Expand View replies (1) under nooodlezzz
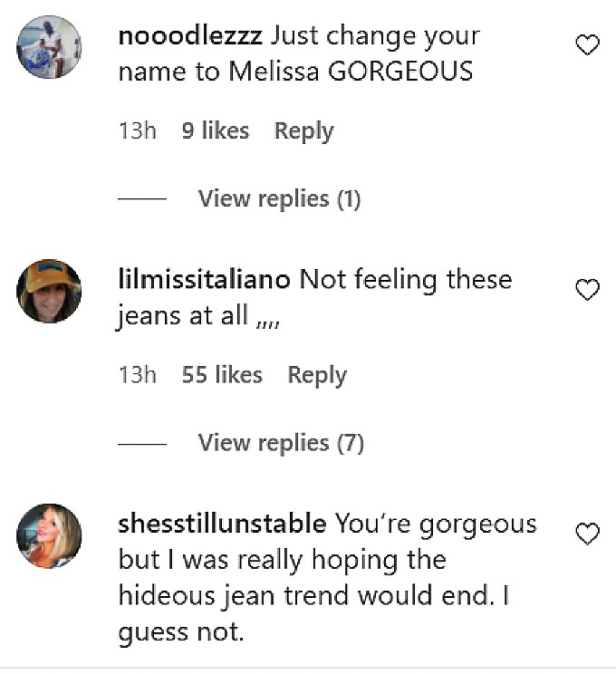The height and width of the screenshot is (674, 616). tap(279, 198)
